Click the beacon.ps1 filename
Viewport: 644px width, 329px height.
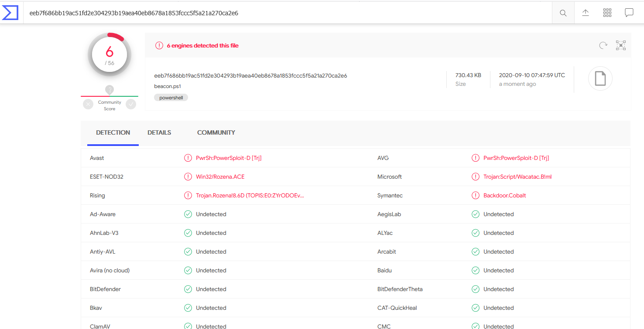pyautogui.click(x=168, y=86)
